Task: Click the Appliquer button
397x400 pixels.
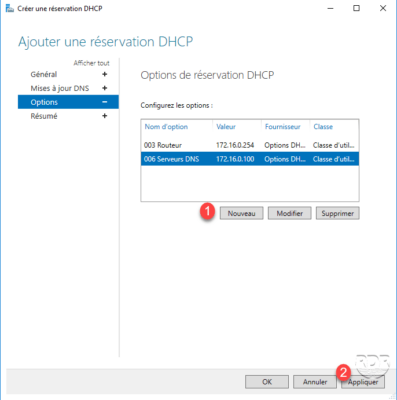Action: (x=363, y=382)
